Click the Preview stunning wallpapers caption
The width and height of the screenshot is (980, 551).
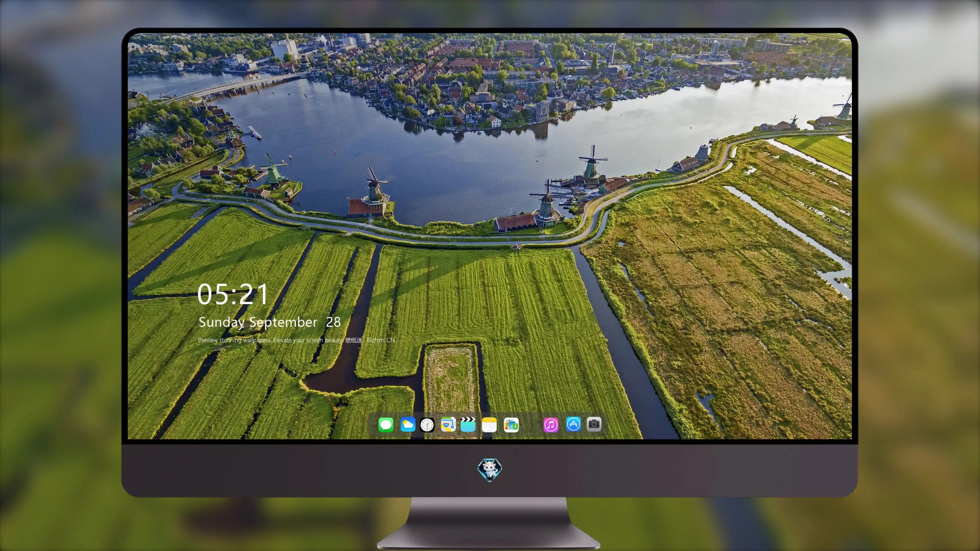296,340
